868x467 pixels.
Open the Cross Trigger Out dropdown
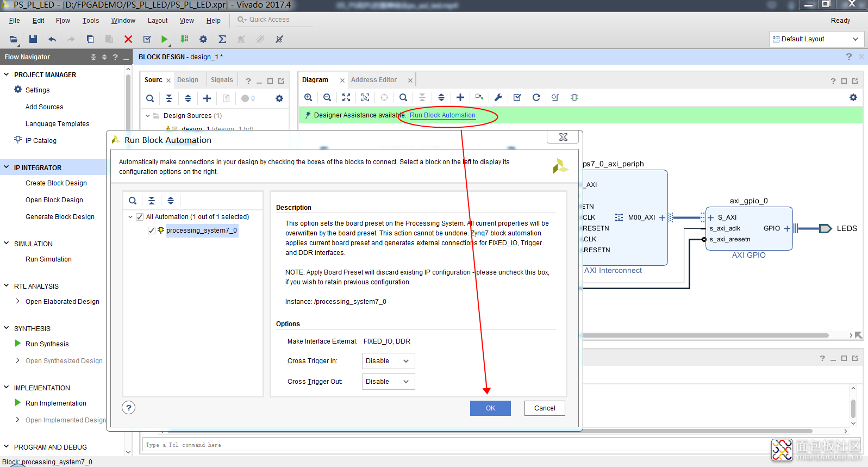[x=389, y=382]
